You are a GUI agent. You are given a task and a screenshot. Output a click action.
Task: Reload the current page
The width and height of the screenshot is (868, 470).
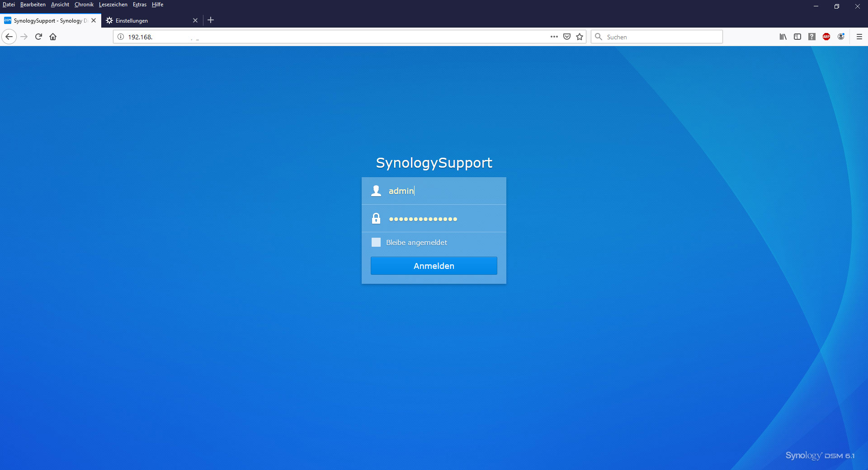pyautogui.click(x=38, y=37)
